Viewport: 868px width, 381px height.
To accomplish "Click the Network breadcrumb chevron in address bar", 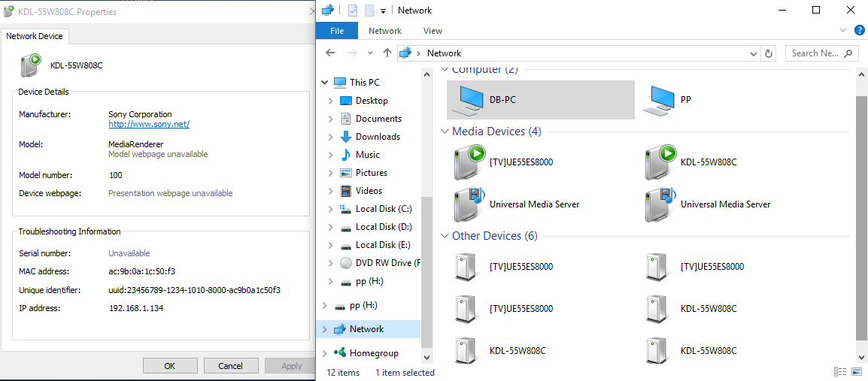I will tap(418, 53).
